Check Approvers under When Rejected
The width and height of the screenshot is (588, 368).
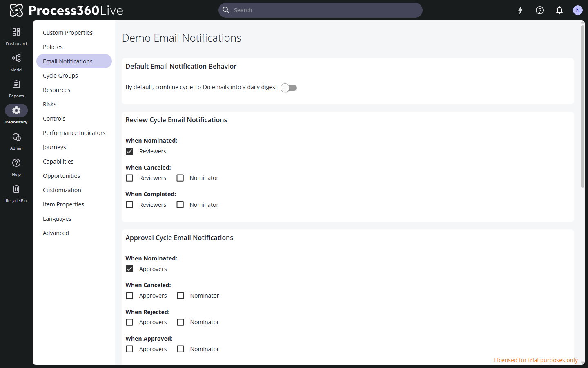(x=129, y=322)
